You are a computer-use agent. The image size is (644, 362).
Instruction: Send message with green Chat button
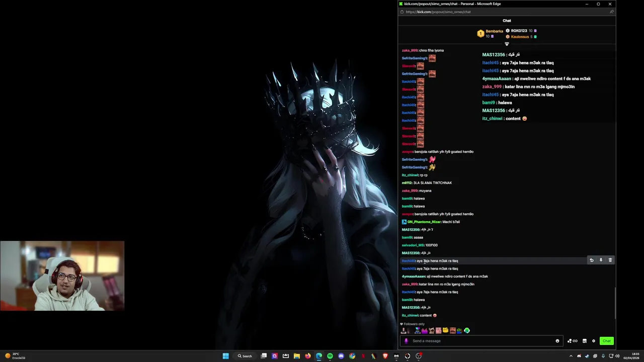(607, 341)
